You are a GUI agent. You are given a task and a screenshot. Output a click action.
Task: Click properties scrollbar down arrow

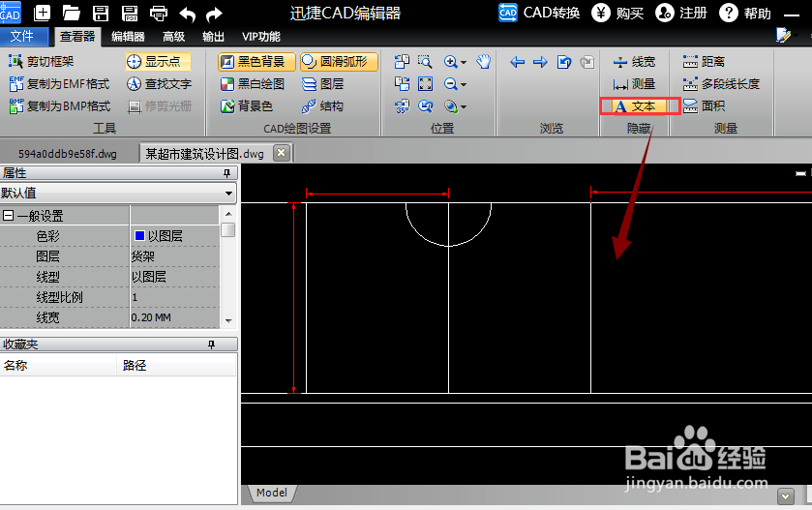point(228,321)
